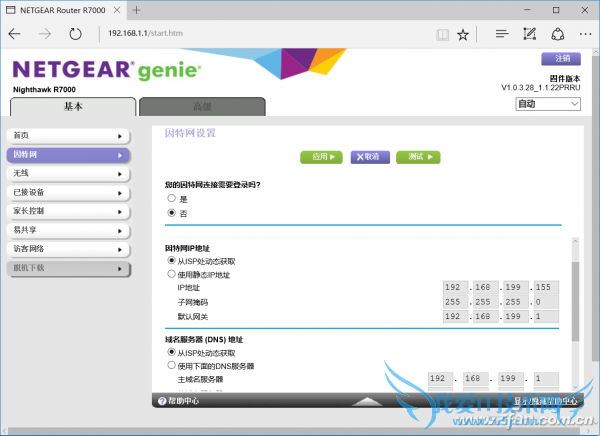Open reading view book icon

[x=443, y=35]
